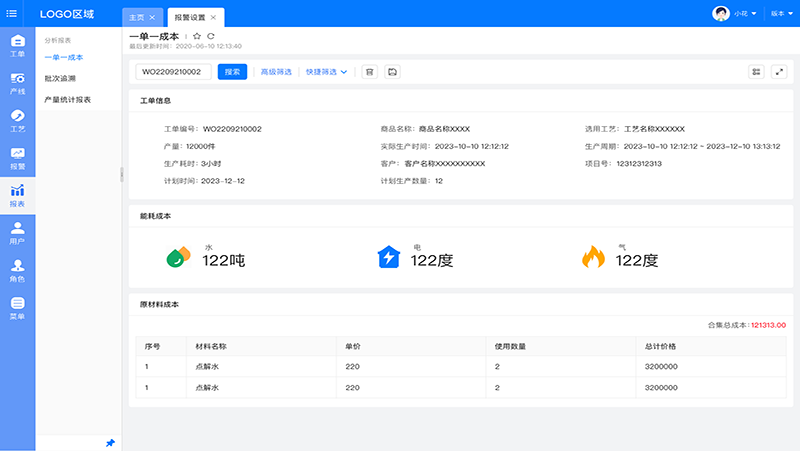Click the total cost value 121313.00
The width and height of the screenshot is (800, 451).
(768, 325)
